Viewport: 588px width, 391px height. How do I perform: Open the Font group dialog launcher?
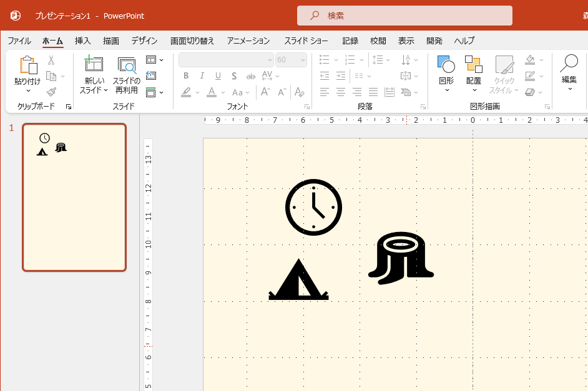(307, 107)
